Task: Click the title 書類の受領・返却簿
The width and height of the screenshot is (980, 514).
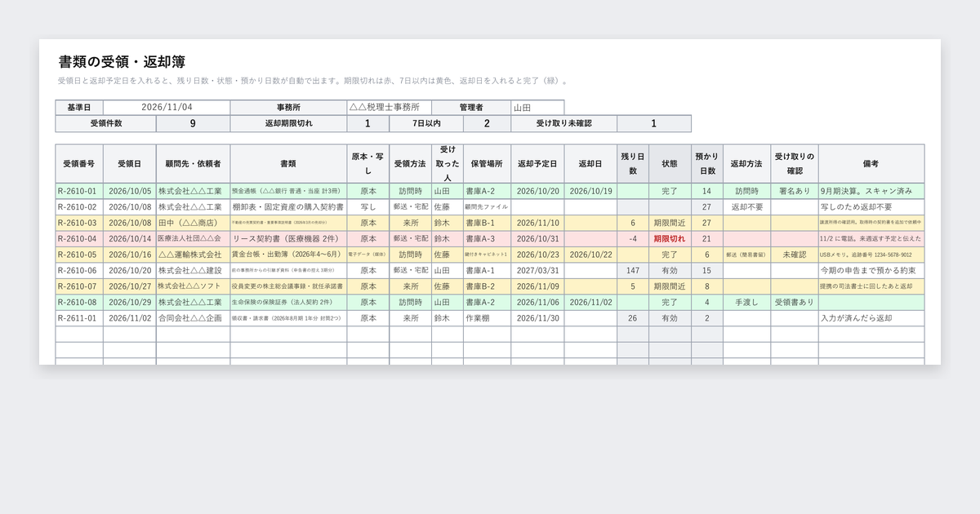Action: click(122, 62)
